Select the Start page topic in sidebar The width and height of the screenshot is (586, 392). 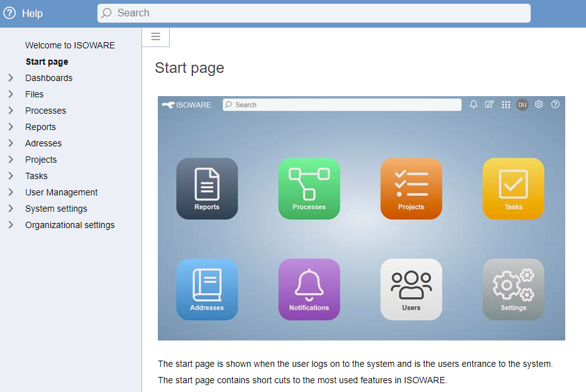point(47,62)
